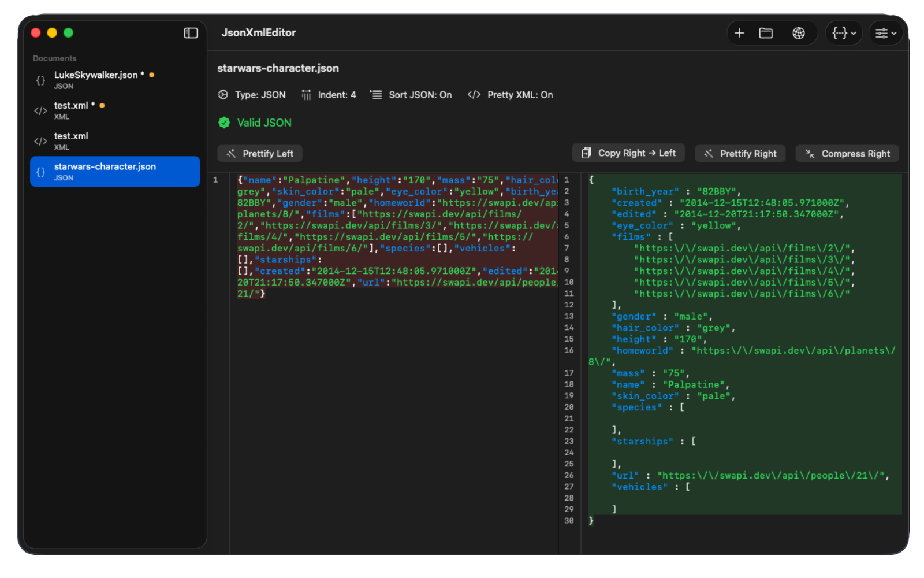
Task: Click the Pretty XML code icon
Action: pos(474,95)
